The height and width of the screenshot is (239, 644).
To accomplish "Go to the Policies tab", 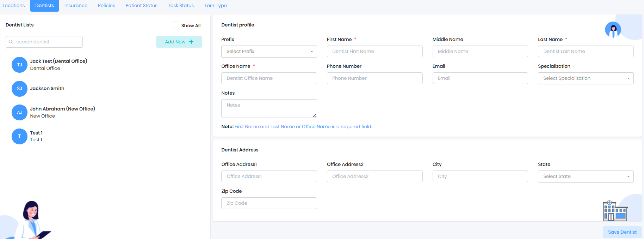I will pos(106,6).
